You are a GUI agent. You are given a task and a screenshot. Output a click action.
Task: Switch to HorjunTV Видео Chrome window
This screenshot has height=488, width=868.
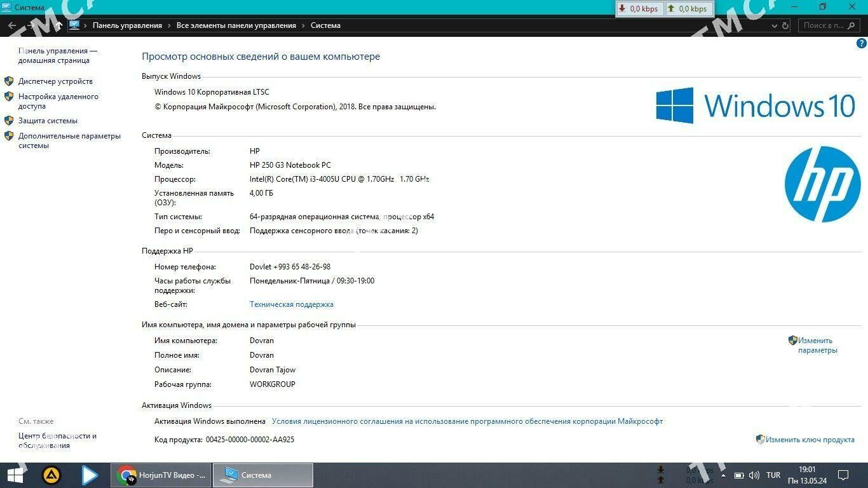tap(161, 475)
